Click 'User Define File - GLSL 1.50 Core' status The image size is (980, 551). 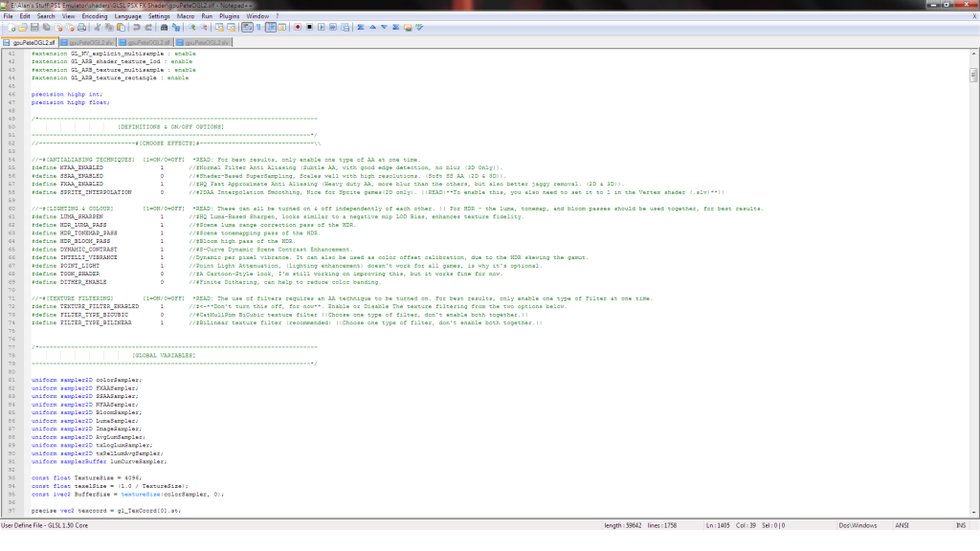click(44, 525)
